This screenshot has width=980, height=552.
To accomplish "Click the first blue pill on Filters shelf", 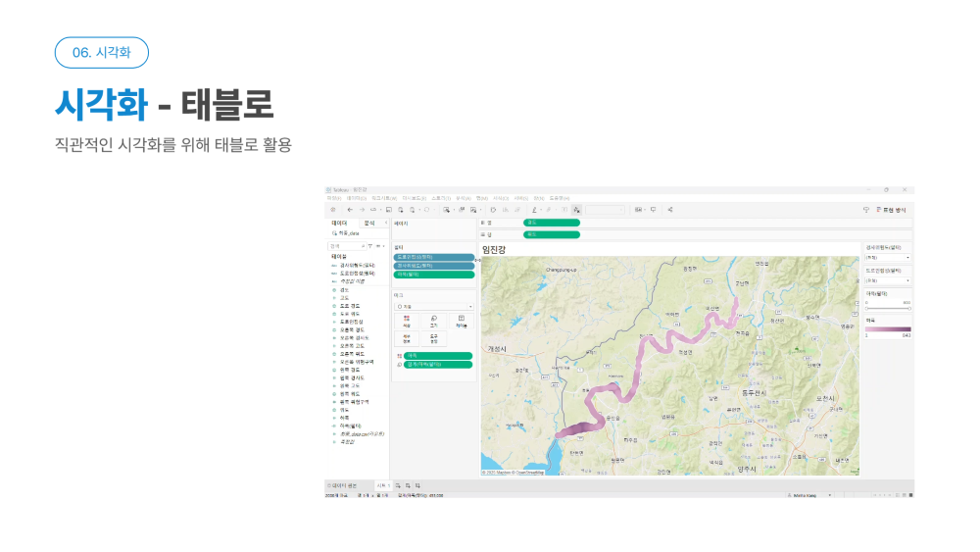I will click(x=434, y=257).
